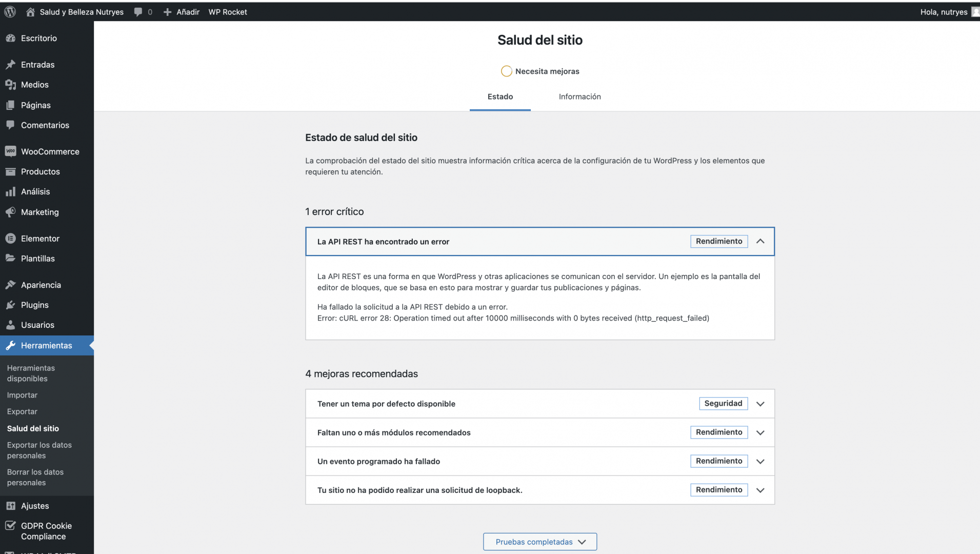The image size is (980, 554).
Task: Click the Apariencia brush icon
Action: pos(10,285)
